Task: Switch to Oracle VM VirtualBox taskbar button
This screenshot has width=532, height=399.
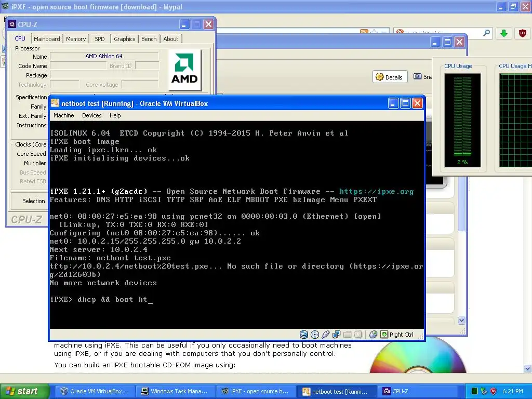Action: (95, 391)
